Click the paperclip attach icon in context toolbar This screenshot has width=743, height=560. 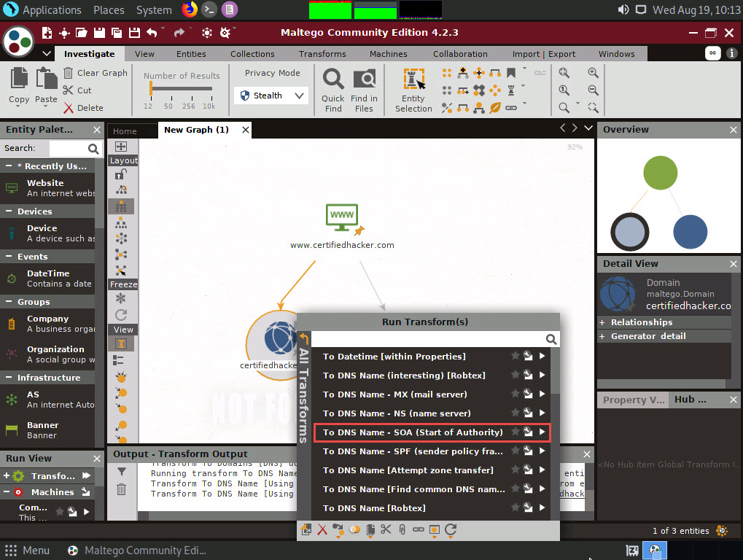(x=402, y=529)
